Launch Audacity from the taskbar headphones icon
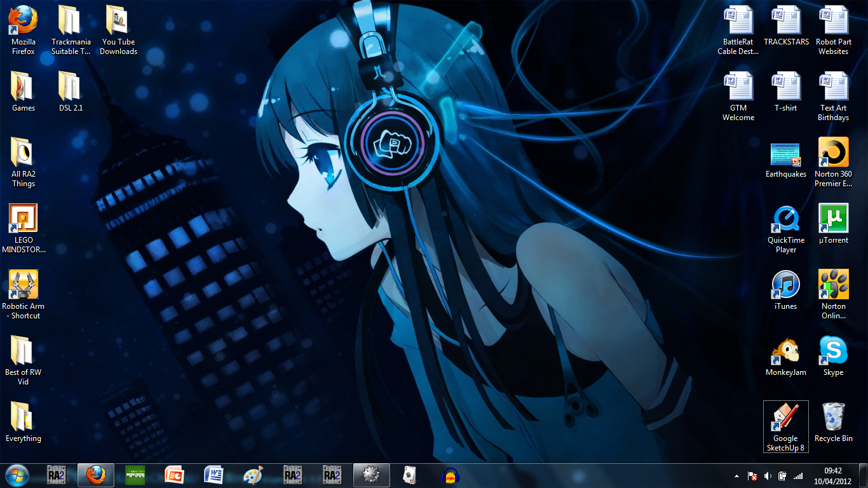The height and width of the screenshot is (488, 868). coord(451,475)
